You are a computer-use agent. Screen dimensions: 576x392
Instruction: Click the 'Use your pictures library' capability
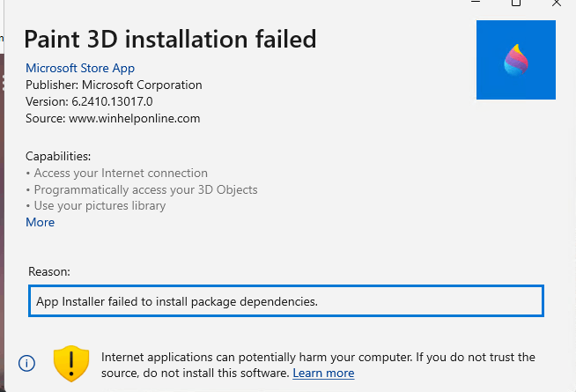tap(100, 205)
